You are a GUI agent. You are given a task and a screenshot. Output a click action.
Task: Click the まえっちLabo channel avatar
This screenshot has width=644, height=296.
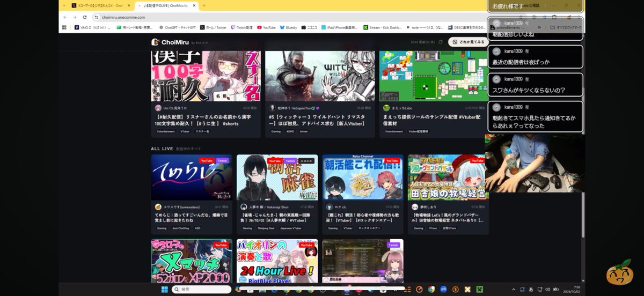click(386, 107)
